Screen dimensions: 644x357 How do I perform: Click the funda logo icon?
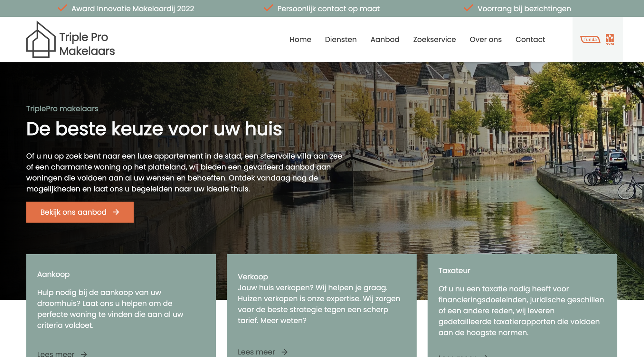[590, 39]
